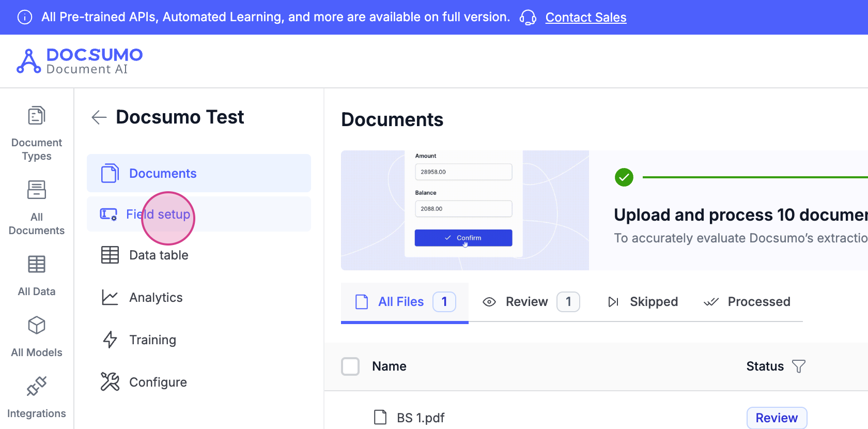This screenshot has width=868, height=429.
Task: Click the Name column header
Action: (389, 366)
